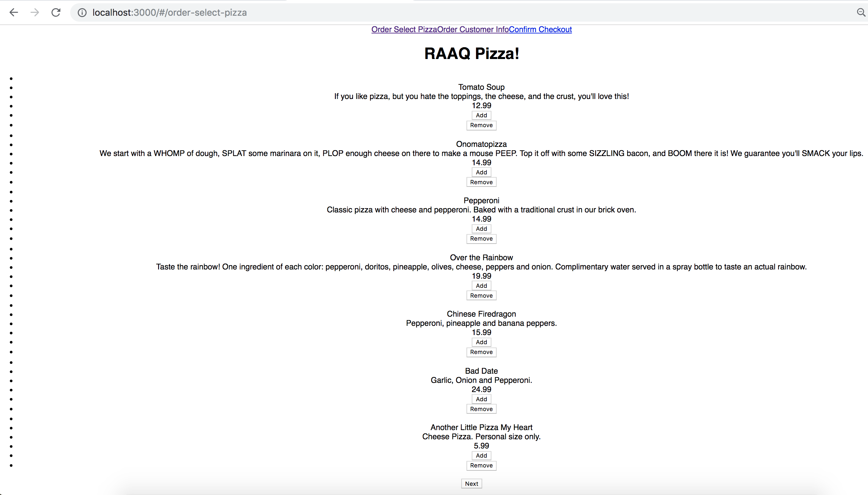Click the Remove button for Over the Rainbow
This screenshot has width=868, height=495.
[481, 295]
